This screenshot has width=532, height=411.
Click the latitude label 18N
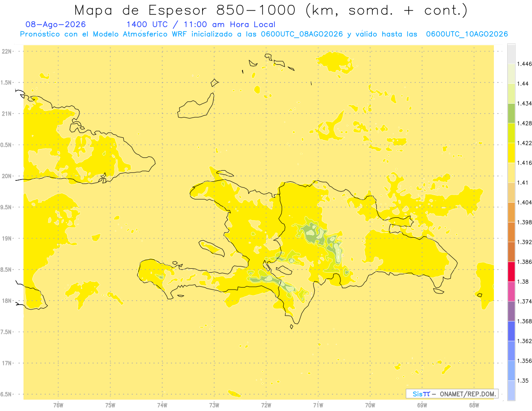[8, 301]
